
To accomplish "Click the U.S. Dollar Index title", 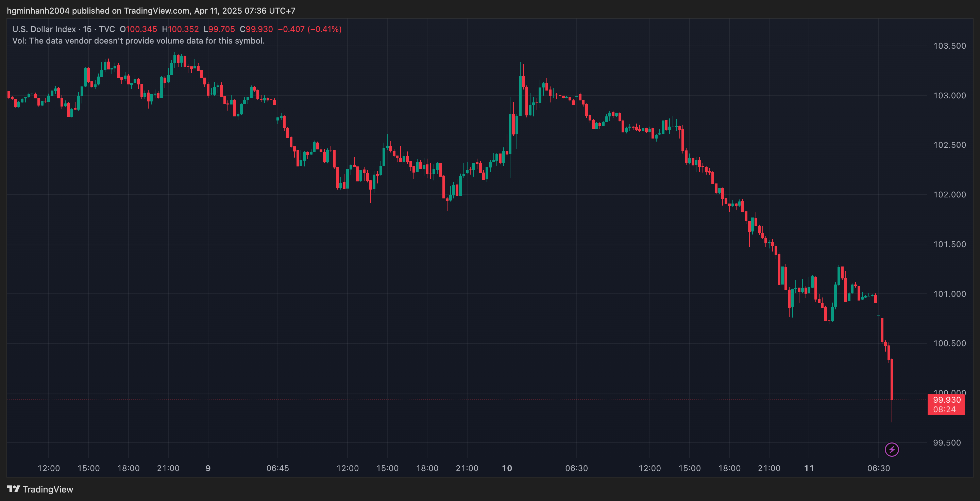I will (44, 29).
